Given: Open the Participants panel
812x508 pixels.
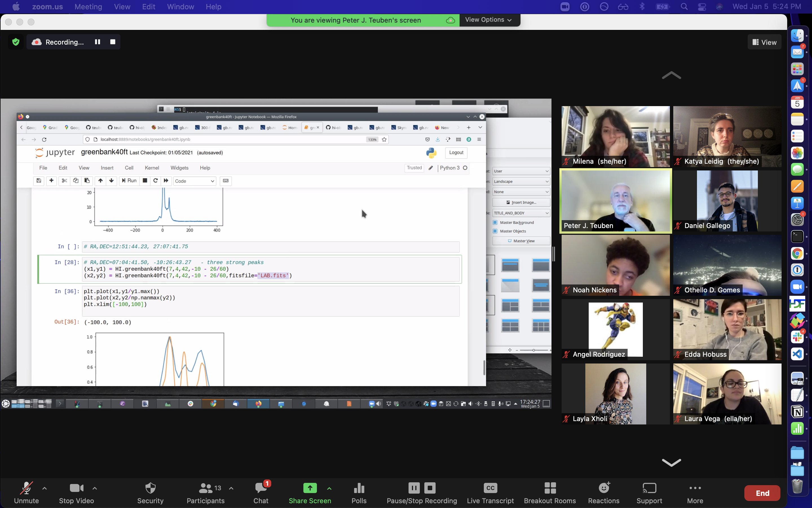Looking at the screenshot, I should coord(205,492).
